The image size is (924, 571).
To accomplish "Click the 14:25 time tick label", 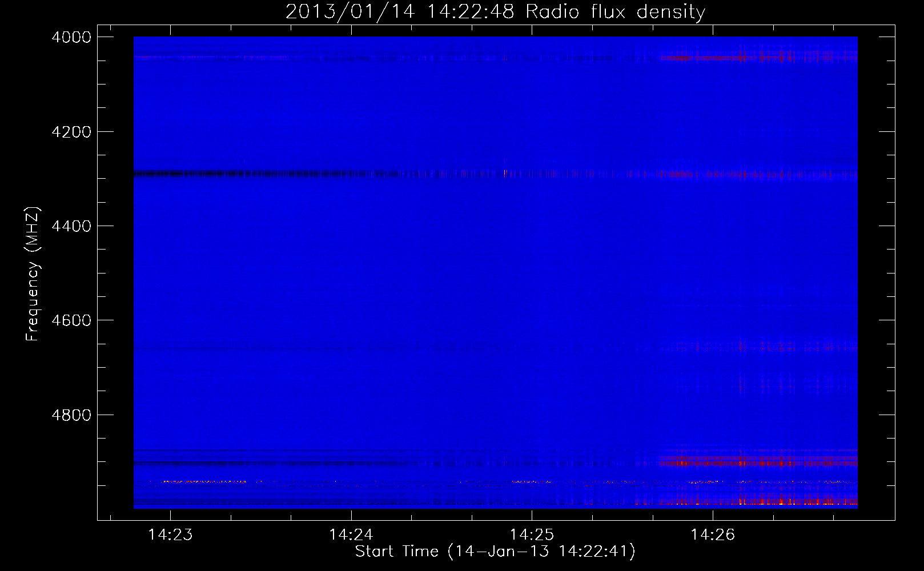I will (532, 534).
